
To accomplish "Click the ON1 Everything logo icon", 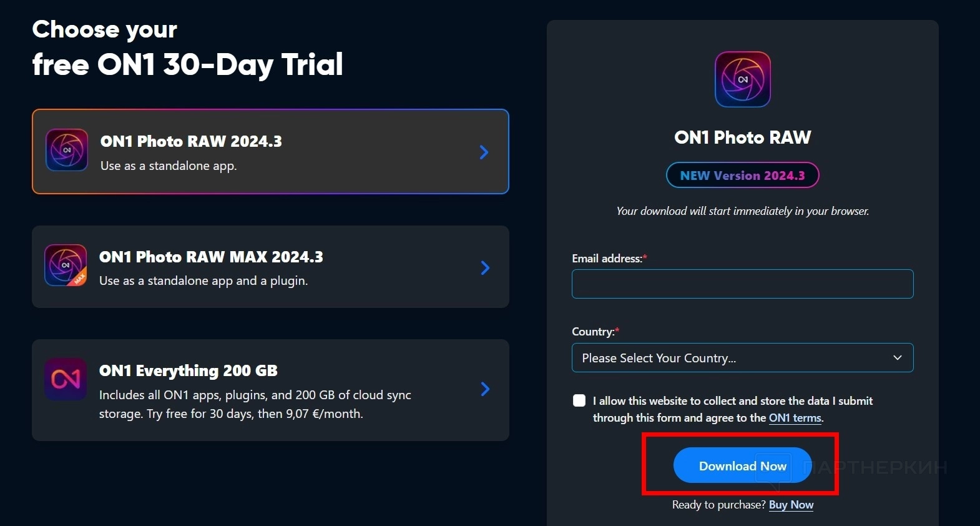I will click(66, 379).
